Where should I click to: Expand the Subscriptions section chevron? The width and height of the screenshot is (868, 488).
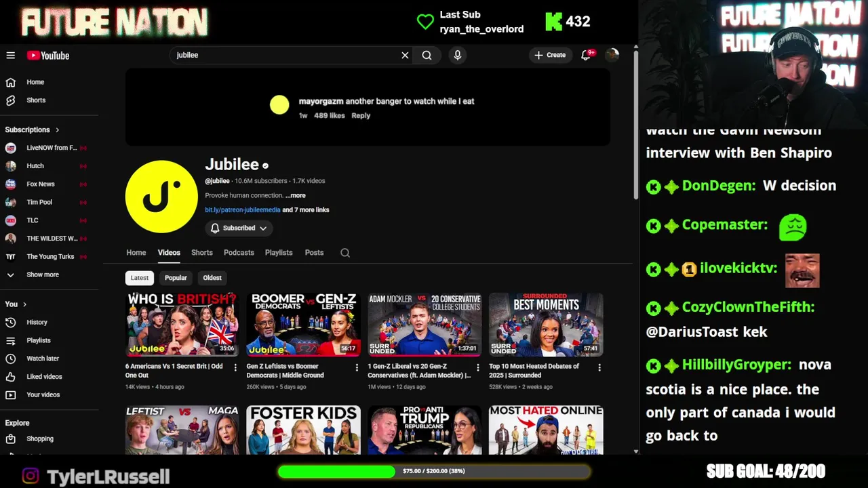pyautogui.click(x=58, y=129)
